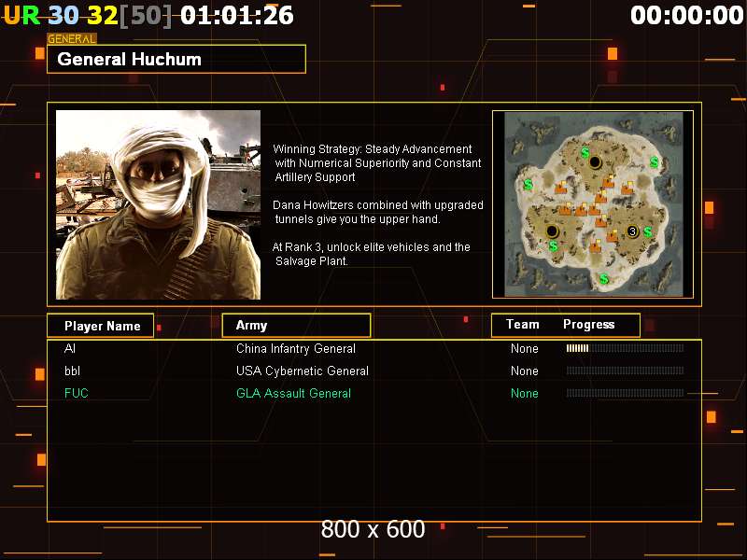Click the grey [50] overlay counter
This screenshot has height=560, width=747.
pos(146,15)
